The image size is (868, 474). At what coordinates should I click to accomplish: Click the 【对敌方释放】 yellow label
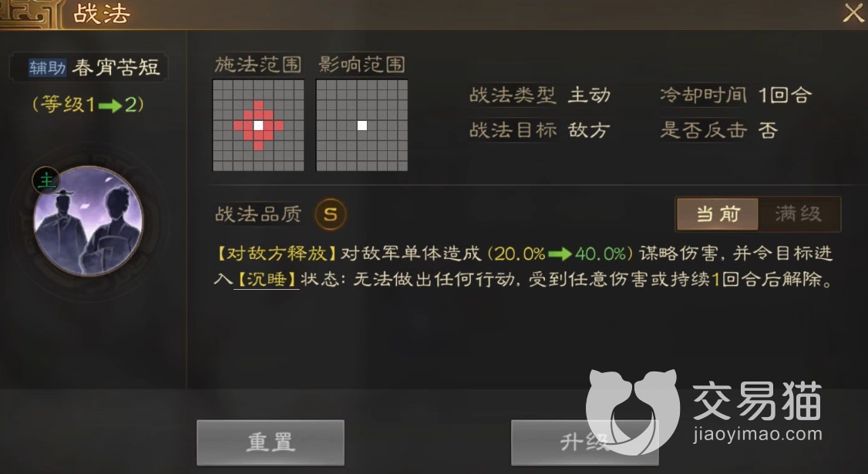coord(276,254)
